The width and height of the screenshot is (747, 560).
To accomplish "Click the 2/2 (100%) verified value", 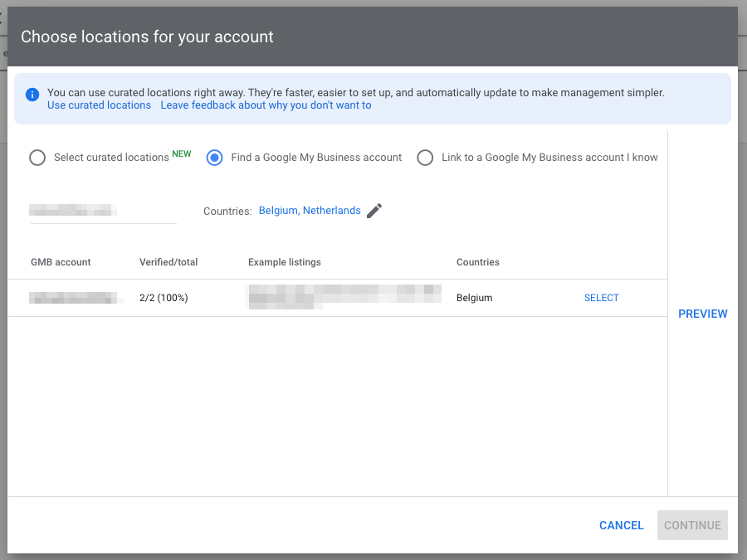I will 164,298.
